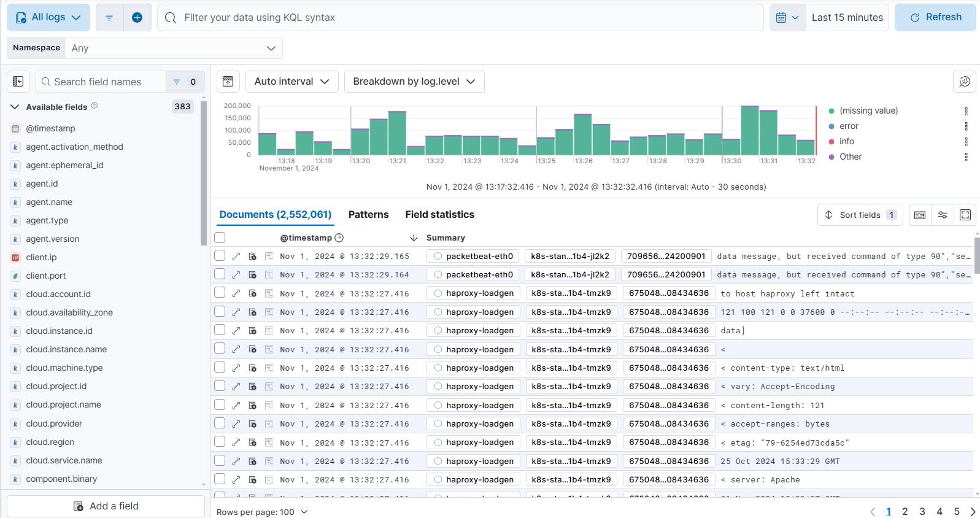Switch to the Patterns tab

click(x=368, y=215)
